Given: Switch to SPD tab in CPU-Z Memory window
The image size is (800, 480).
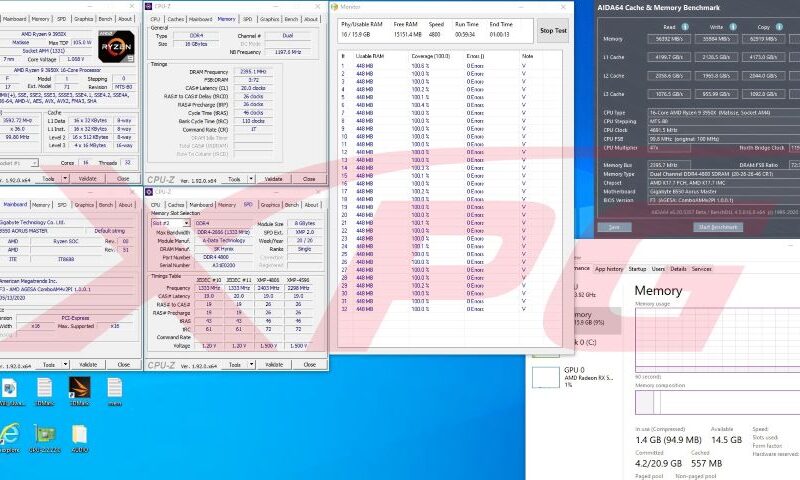Looking at the screenshot, I should pos(247,19).
